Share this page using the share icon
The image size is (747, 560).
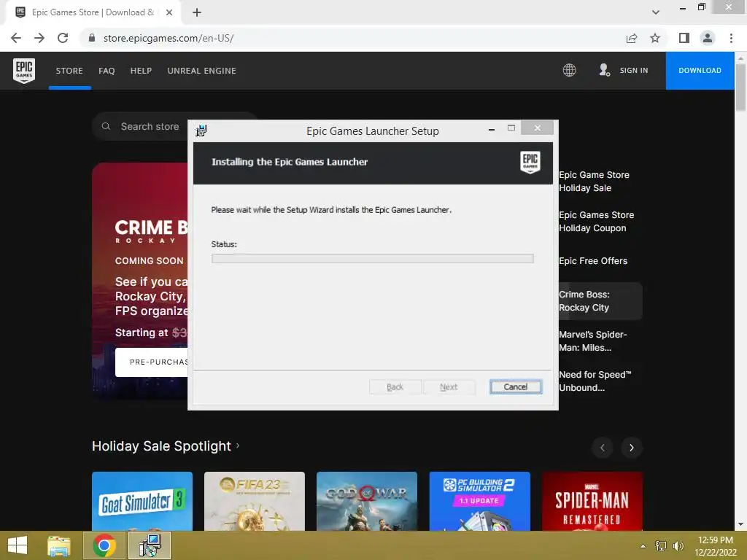(632, 38)
